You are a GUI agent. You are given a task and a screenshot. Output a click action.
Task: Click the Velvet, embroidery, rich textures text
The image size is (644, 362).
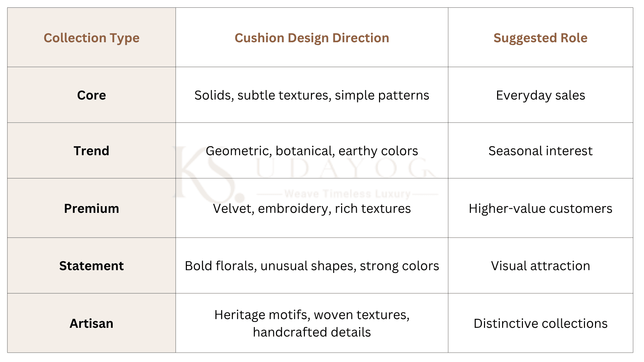(312, 208)
